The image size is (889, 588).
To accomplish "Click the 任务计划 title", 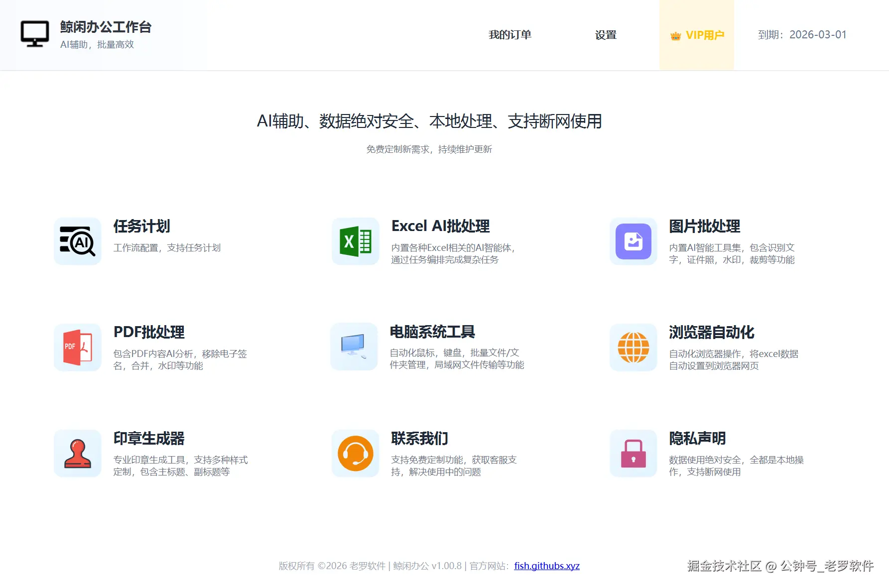I will (x=142, y=226).
